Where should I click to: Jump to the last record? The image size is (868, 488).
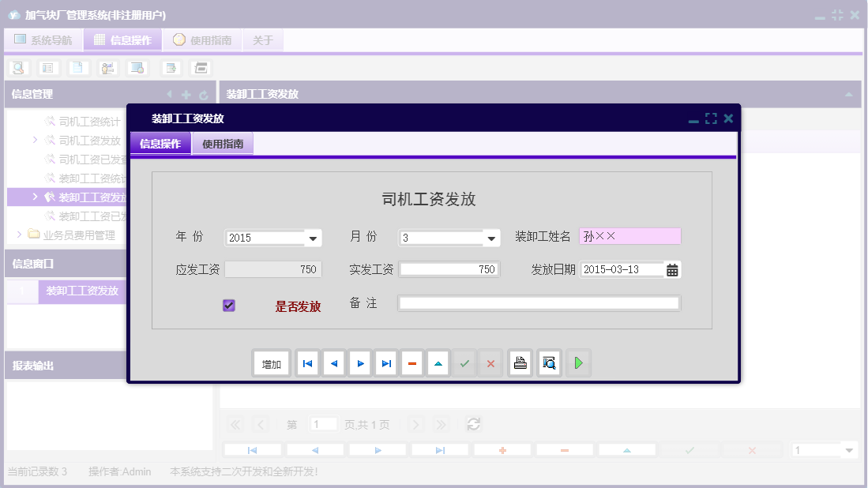[x=385, y=363]
